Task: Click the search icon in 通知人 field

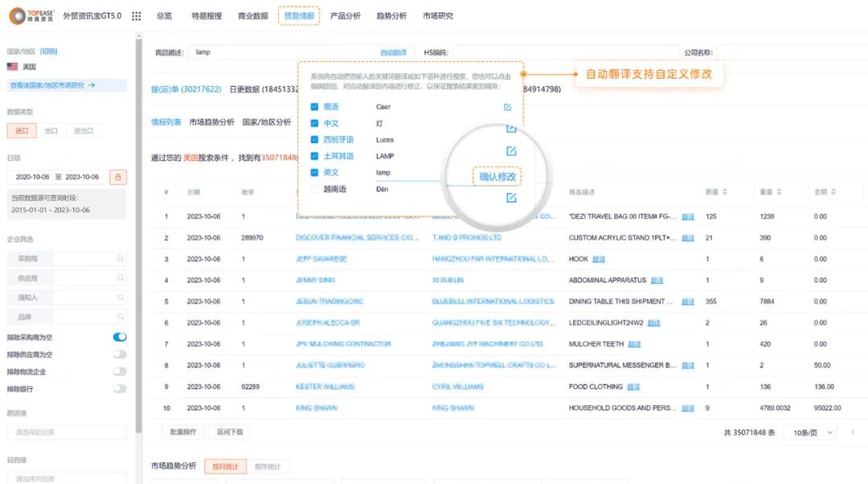Action: (x=120, y=297)
